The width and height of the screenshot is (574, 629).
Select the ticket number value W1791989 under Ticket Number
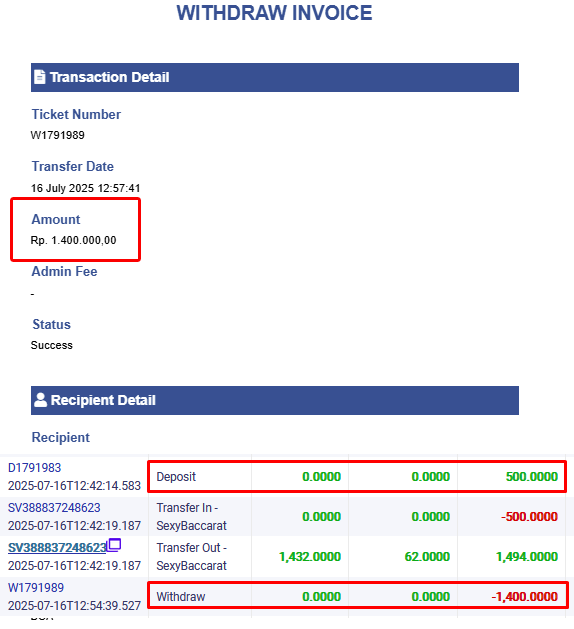[x=58, y=135]
